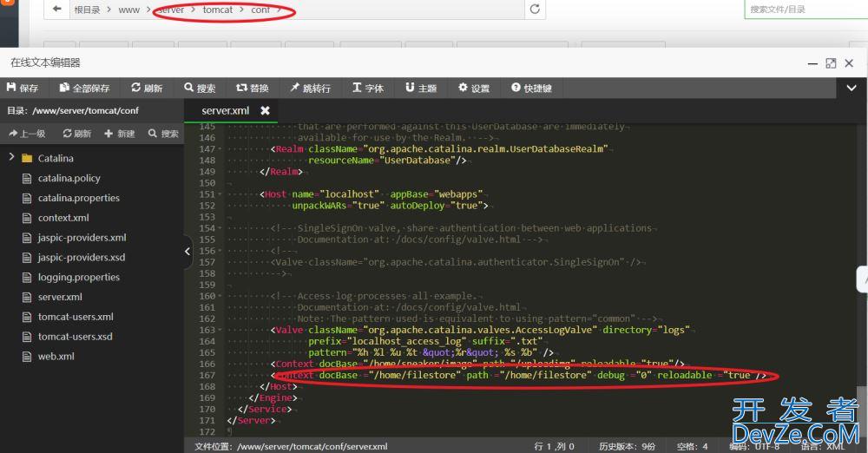This screenshot has height=453, width=868.
Task: Click conf breadcrumb in path bar
Action: 260,10
